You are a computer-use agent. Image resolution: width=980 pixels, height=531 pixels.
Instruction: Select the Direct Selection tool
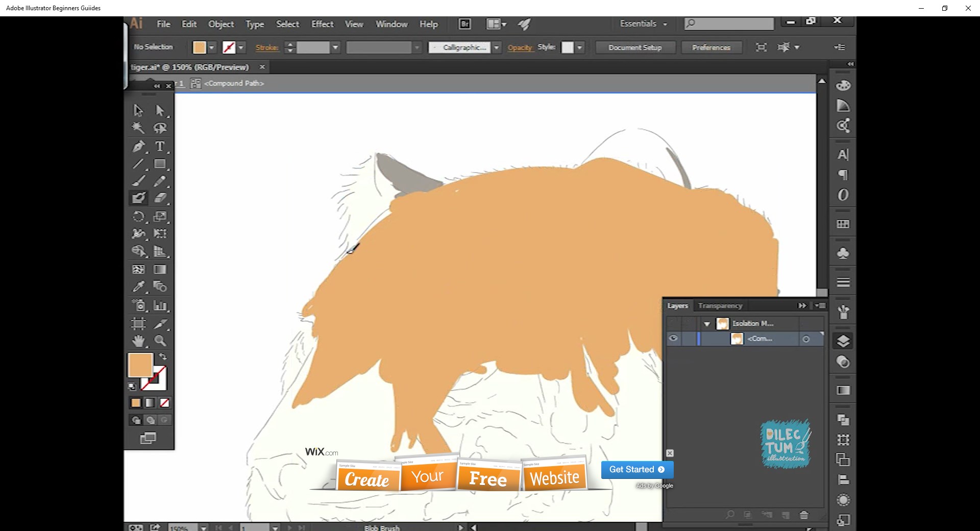(x=160, y=110)
